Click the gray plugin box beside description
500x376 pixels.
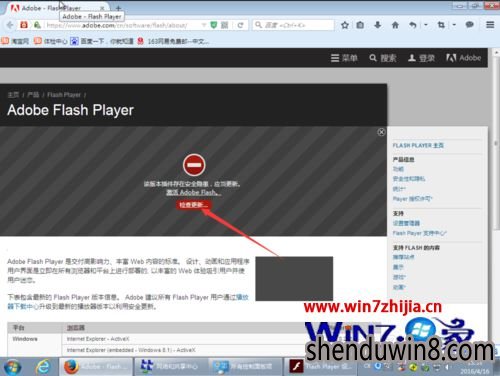pos(294,279)
